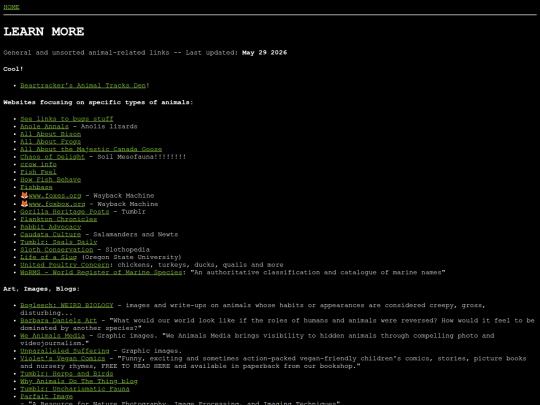Open We Animals Media link

[x=52, y=335]
